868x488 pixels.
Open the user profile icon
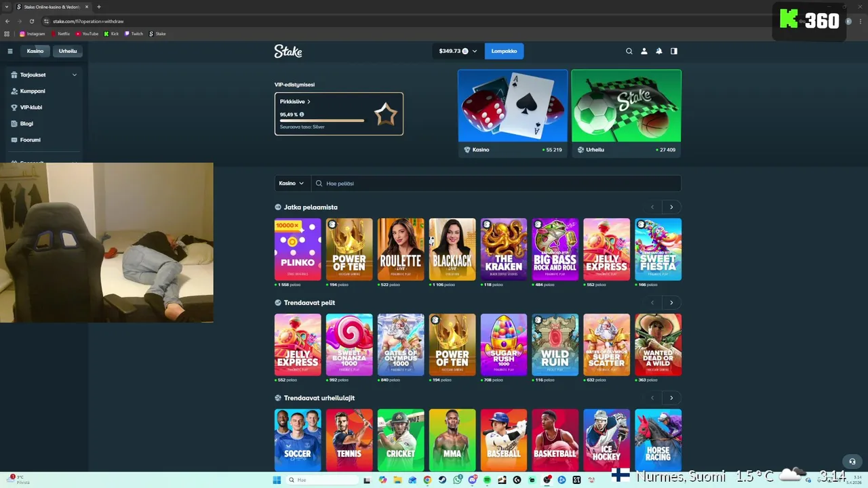(x=644, y=51)
